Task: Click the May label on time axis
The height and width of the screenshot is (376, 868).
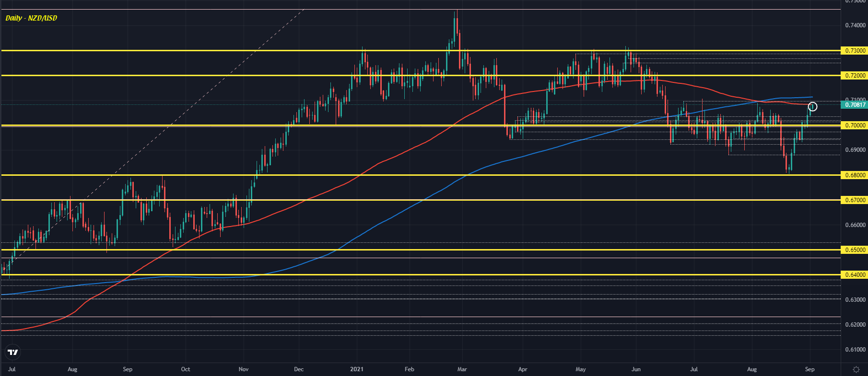Action: point(581,369)
